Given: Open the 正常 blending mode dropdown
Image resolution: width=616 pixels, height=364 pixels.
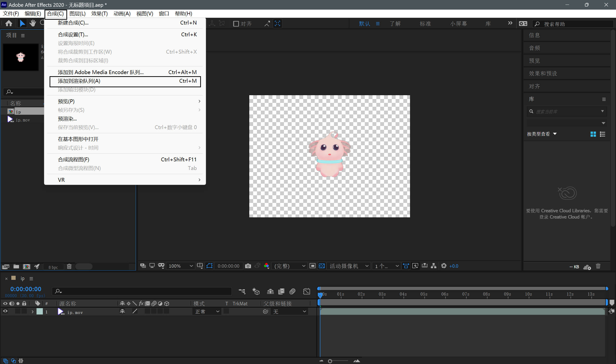Looking at the screenshot, I should 207,312.
